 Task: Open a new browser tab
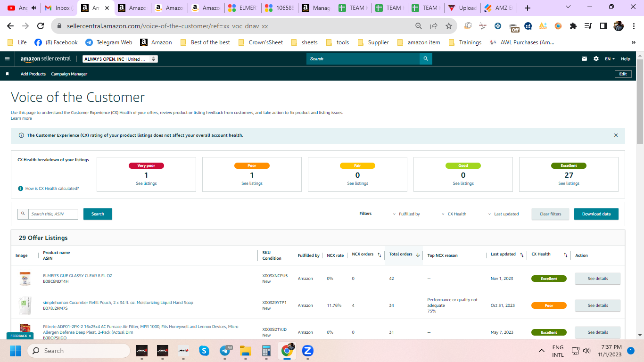(x=527, y=8)
